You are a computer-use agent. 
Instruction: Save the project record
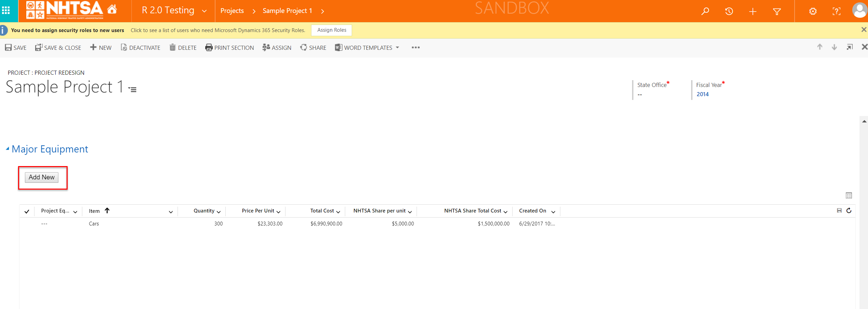click(16, 48)
